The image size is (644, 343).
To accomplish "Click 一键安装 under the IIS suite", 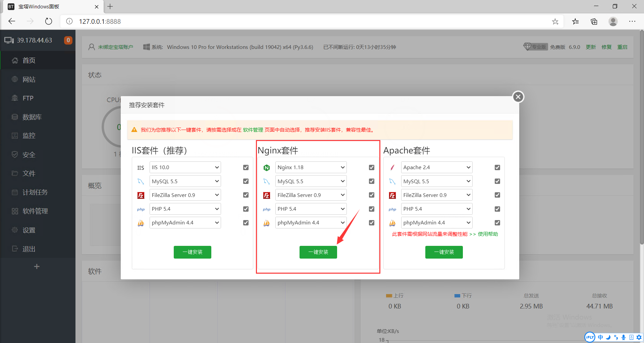I will point(193,252).
